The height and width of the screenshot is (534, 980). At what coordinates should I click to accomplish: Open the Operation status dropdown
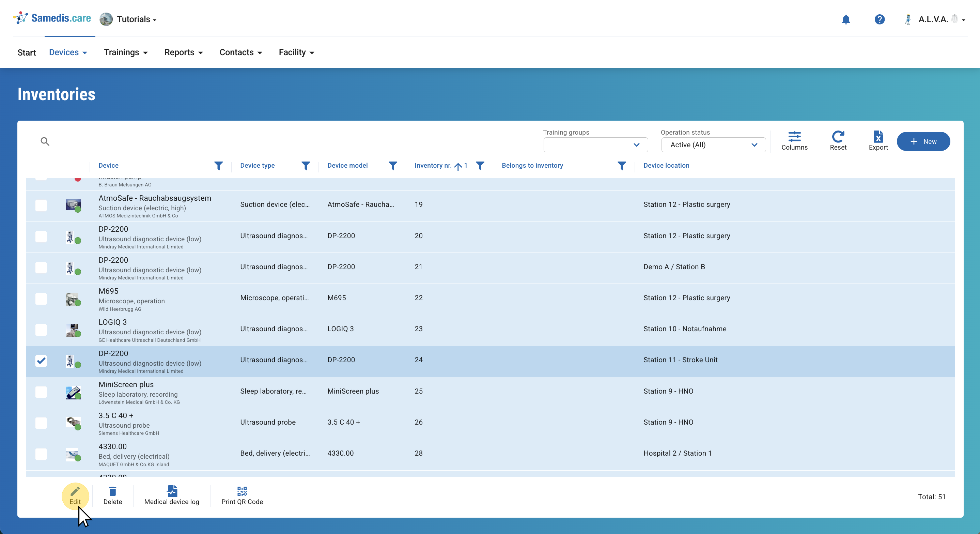point(713,145)
